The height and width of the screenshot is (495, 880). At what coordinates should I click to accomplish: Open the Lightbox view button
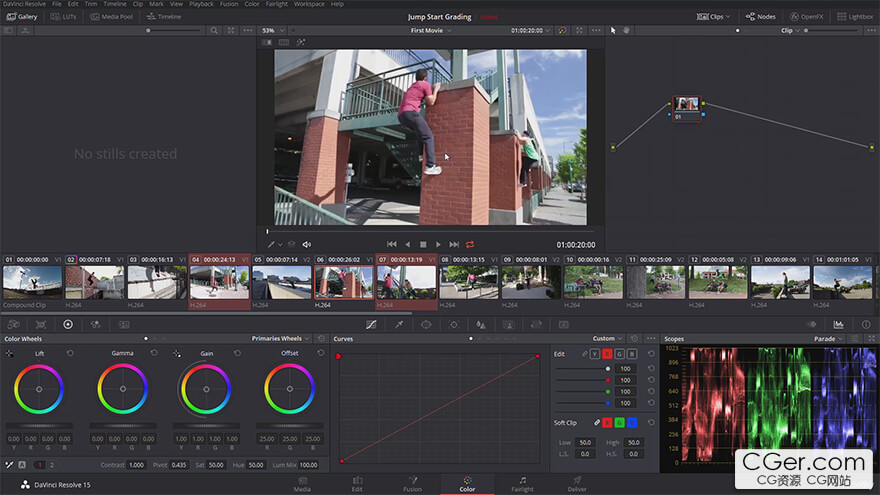(x=855, y=17)
